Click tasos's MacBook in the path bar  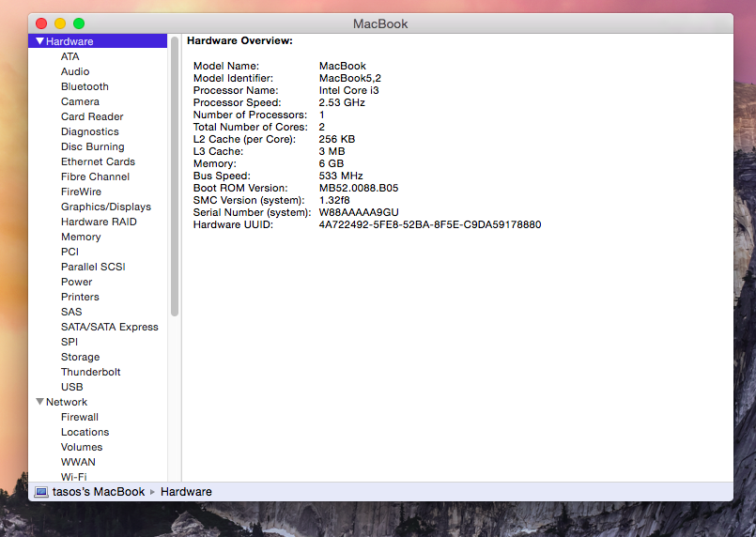click(x=99, y=492)
